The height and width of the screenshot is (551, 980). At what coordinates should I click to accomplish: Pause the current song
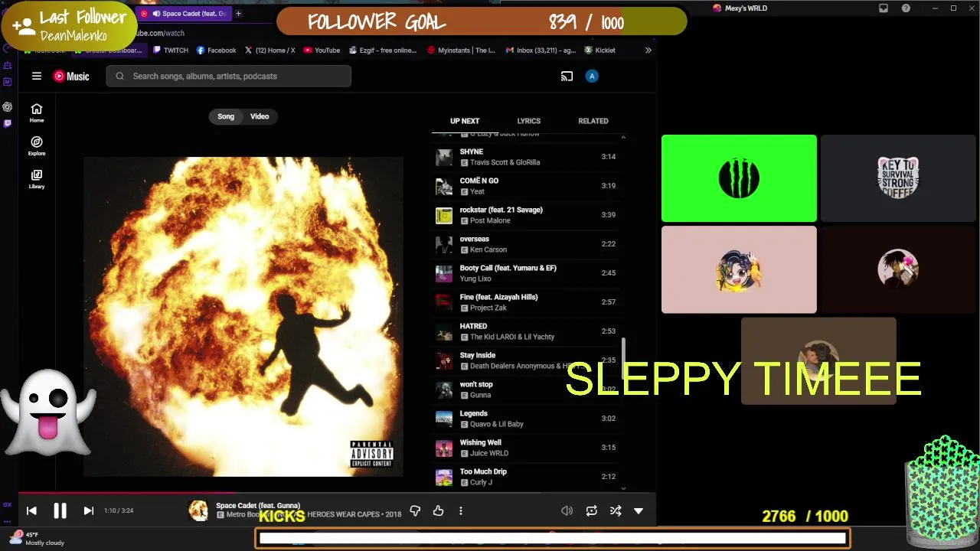60,510
